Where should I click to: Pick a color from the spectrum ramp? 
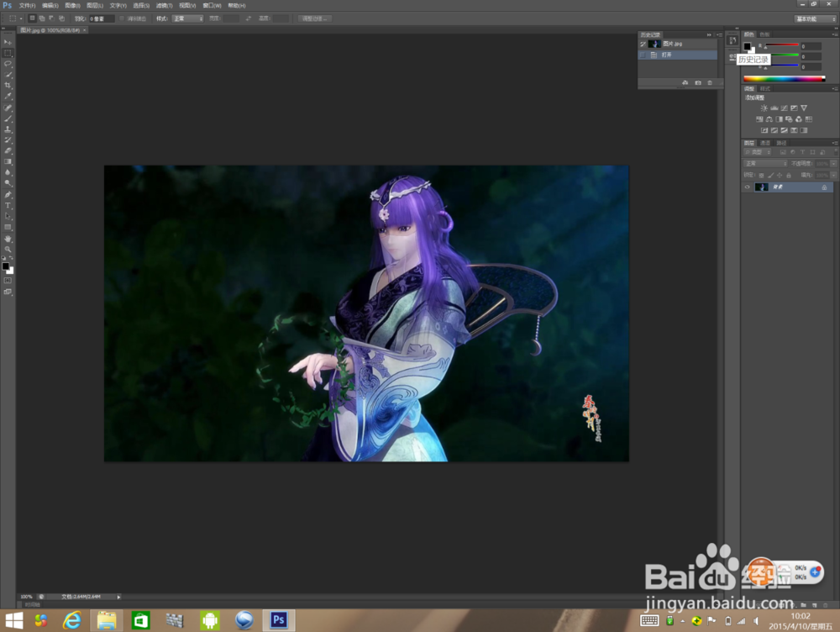click(x=785, y=79)
